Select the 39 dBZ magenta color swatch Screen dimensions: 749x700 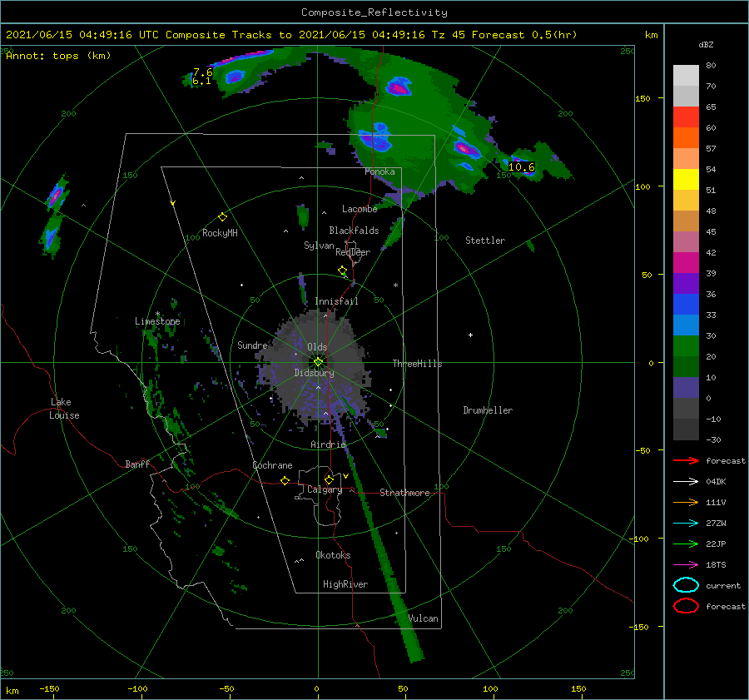click(686, 263)
